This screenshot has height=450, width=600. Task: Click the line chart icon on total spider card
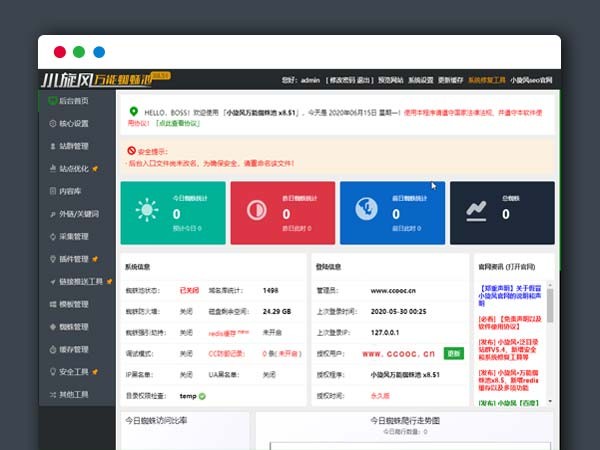[x=475, y=210]
